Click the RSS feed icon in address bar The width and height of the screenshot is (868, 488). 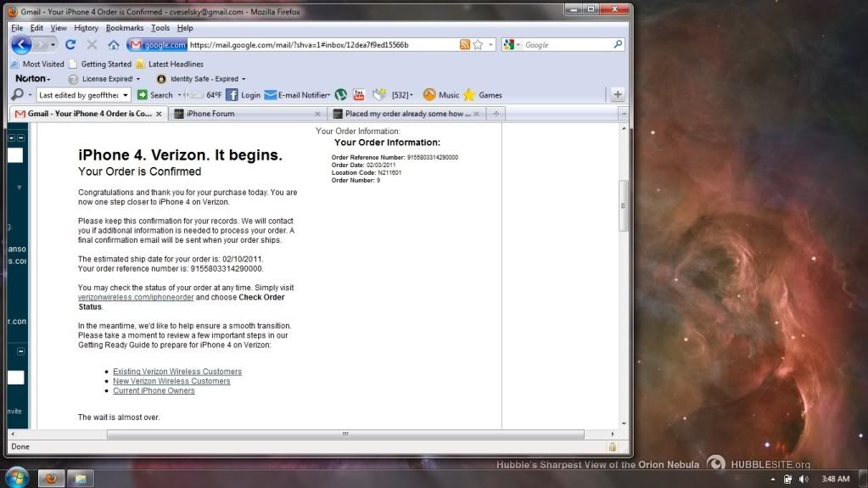click(x=464, y=45)
